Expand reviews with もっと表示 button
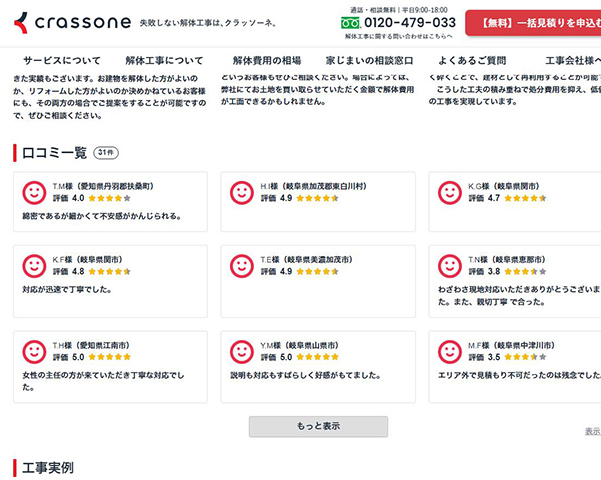This screenshot has height=480, width=601. (x=318, y=426)
